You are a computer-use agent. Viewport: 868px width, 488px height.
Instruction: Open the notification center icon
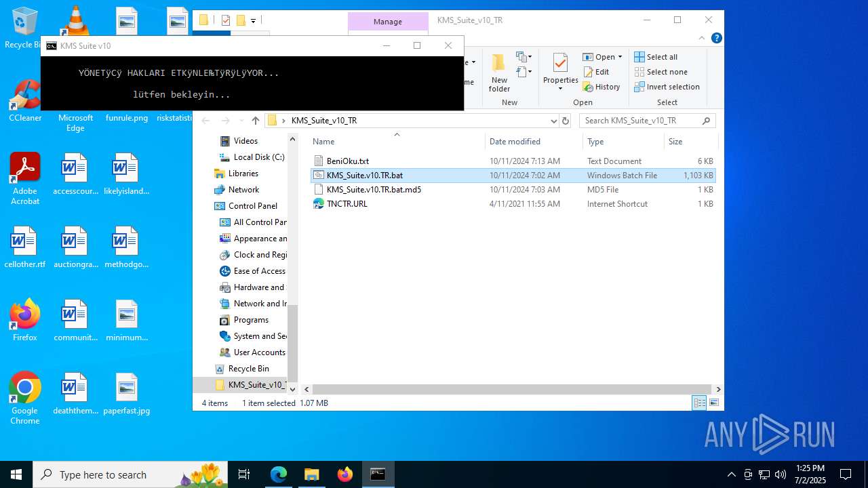tap(846, 474)
